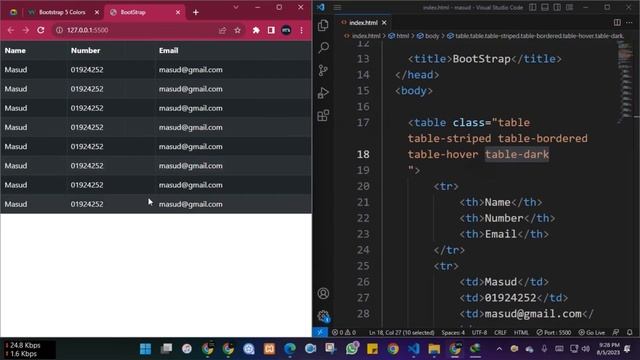
Task: Click the minimap in the editor
Action: tap(625, 82)
